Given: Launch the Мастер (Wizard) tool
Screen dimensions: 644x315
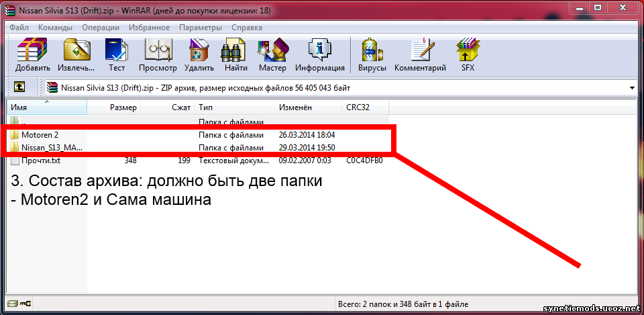Looking at the screenshot, I should (272, 55).
